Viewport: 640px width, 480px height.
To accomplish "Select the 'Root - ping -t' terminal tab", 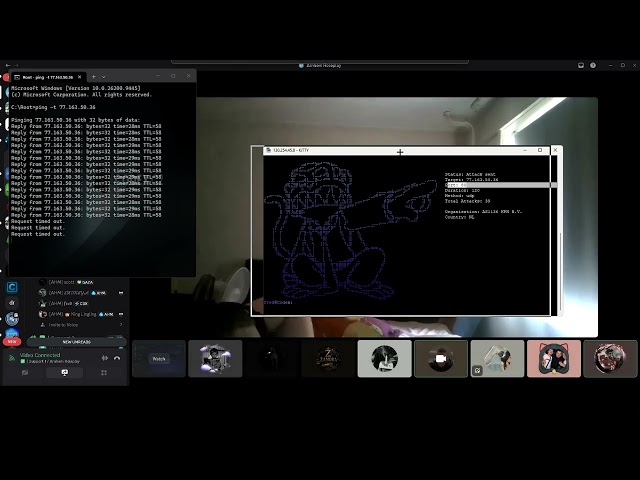I will (48, 77).
